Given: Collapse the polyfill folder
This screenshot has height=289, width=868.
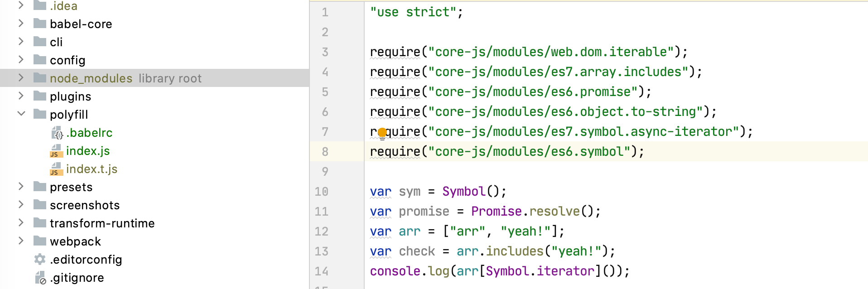Looking at the screenshot, I should point(21,114).
